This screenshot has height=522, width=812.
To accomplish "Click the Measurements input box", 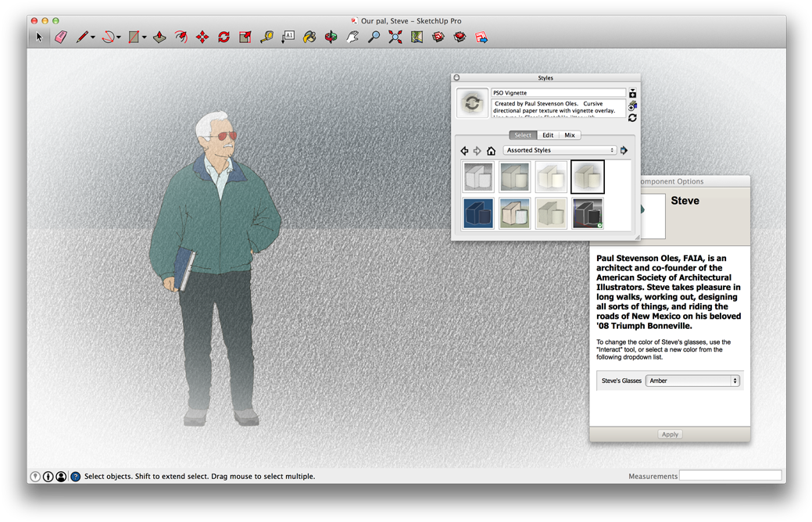I will tap(730, 475).
